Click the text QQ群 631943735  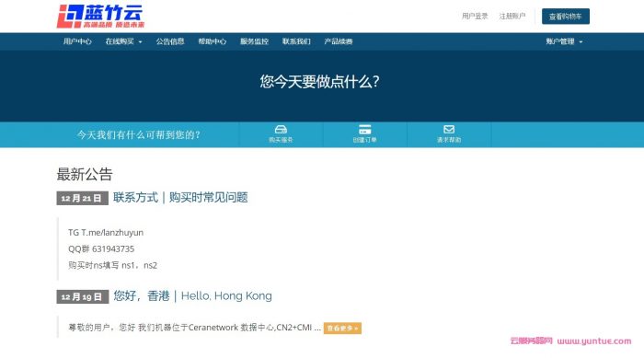click(101, 249)
